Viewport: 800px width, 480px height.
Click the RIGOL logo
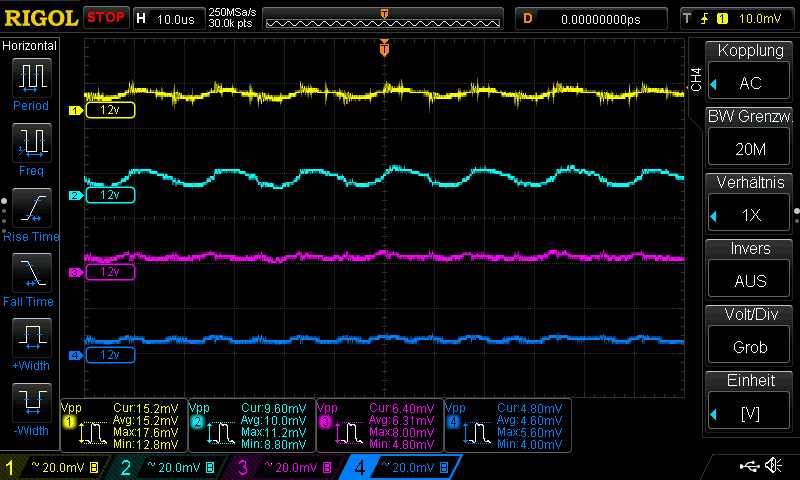41,18
